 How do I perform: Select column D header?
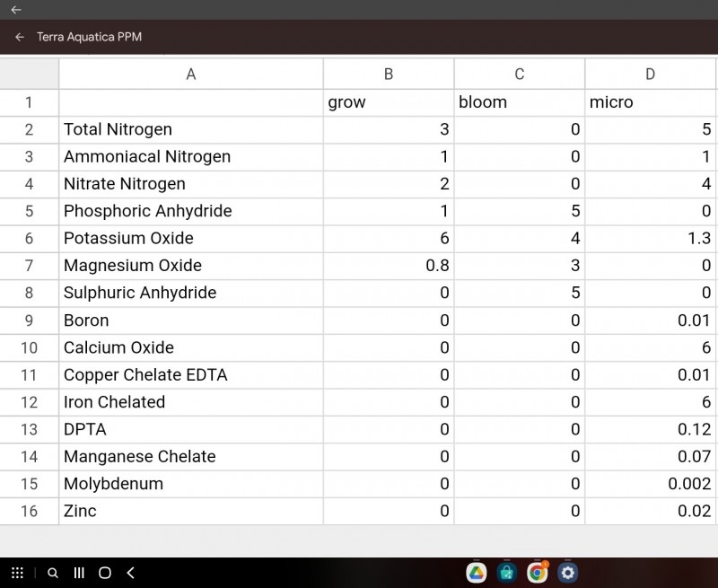pos(650,75)
